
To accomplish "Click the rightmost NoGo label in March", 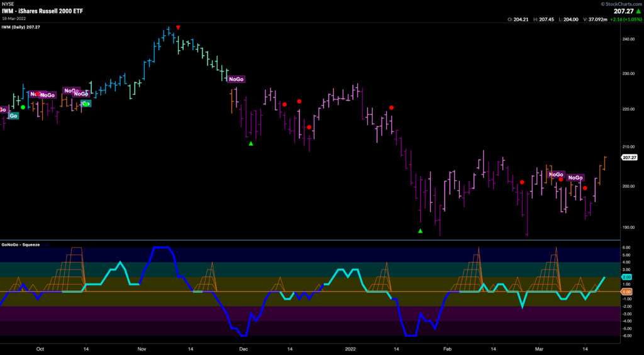I will 575,178.
